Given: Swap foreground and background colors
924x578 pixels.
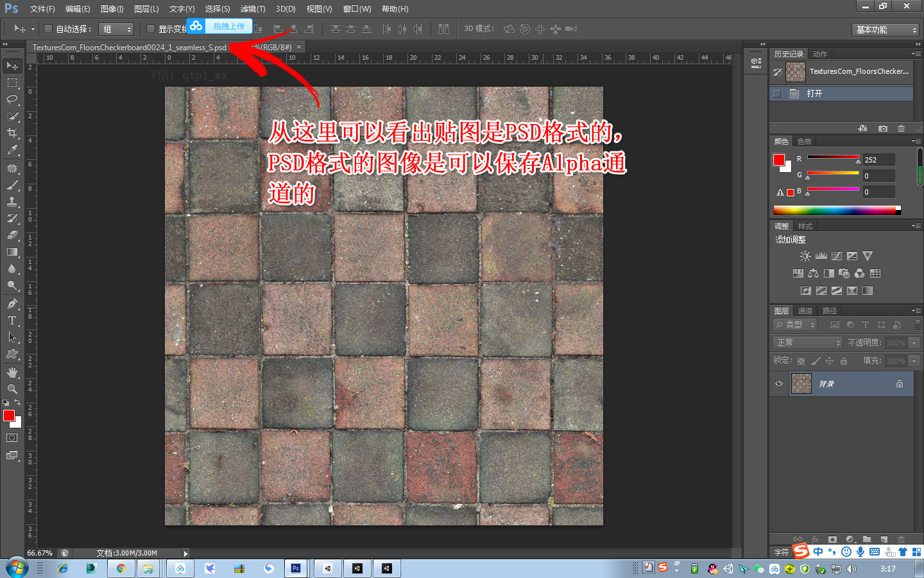Looking at the screenshot, I should click(17, 403).
